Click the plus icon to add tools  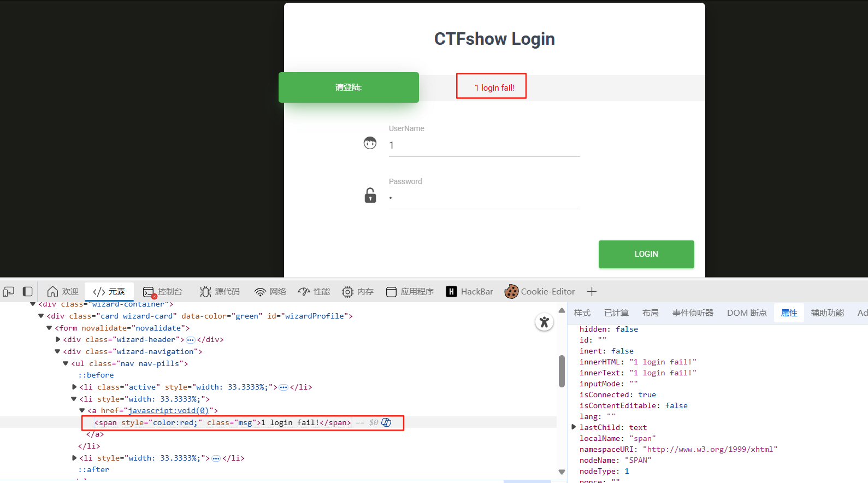[x=592, y=292]
